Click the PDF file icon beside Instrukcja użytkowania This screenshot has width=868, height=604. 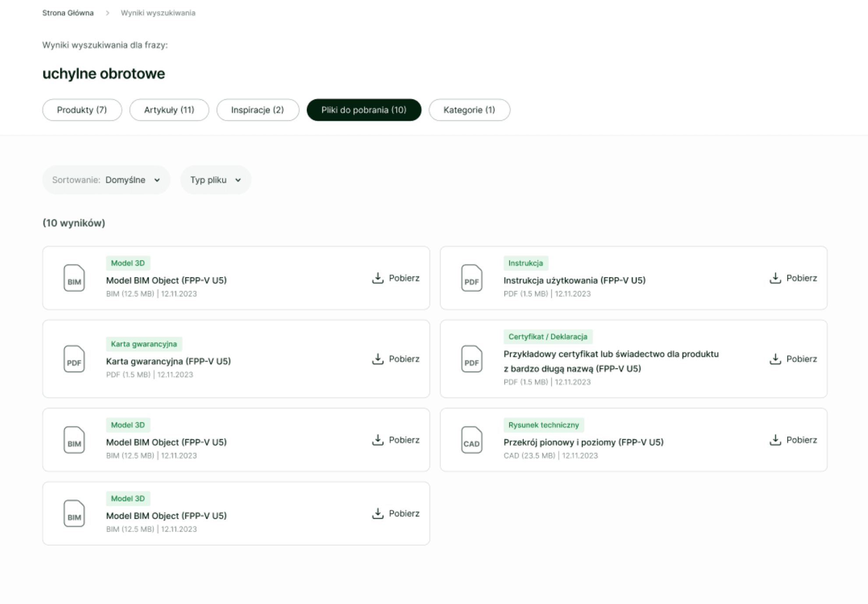472,278
